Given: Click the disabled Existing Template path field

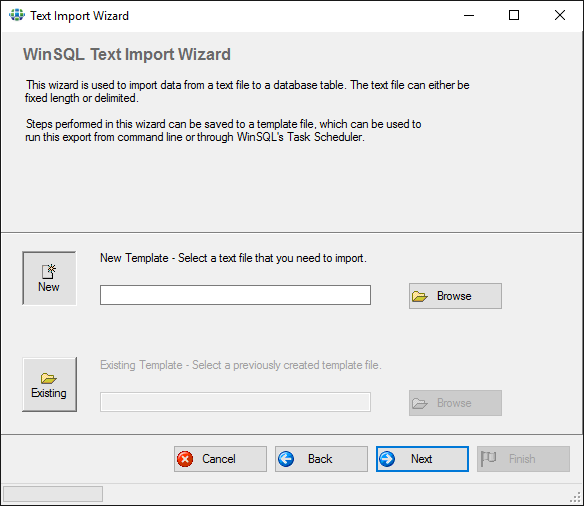Looking at the screenshot, I should (235, 402).
